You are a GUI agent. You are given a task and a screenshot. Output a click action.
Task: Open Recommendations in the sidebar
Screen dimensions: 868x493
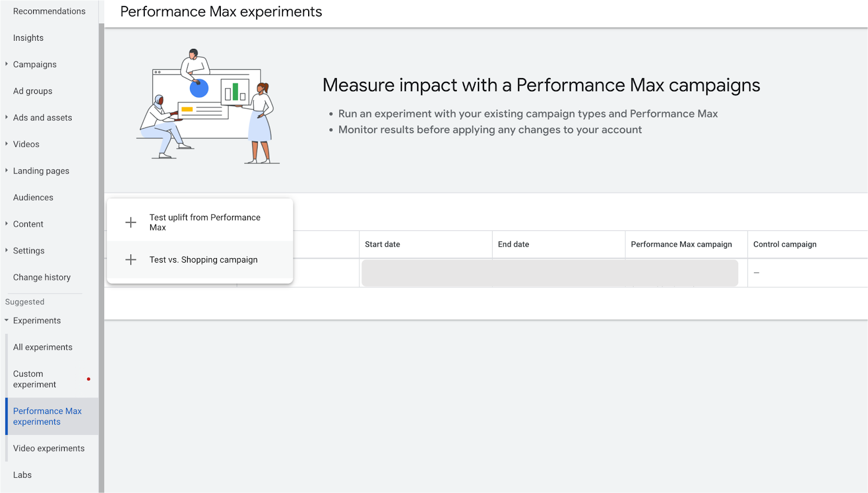tap(49, 11)
